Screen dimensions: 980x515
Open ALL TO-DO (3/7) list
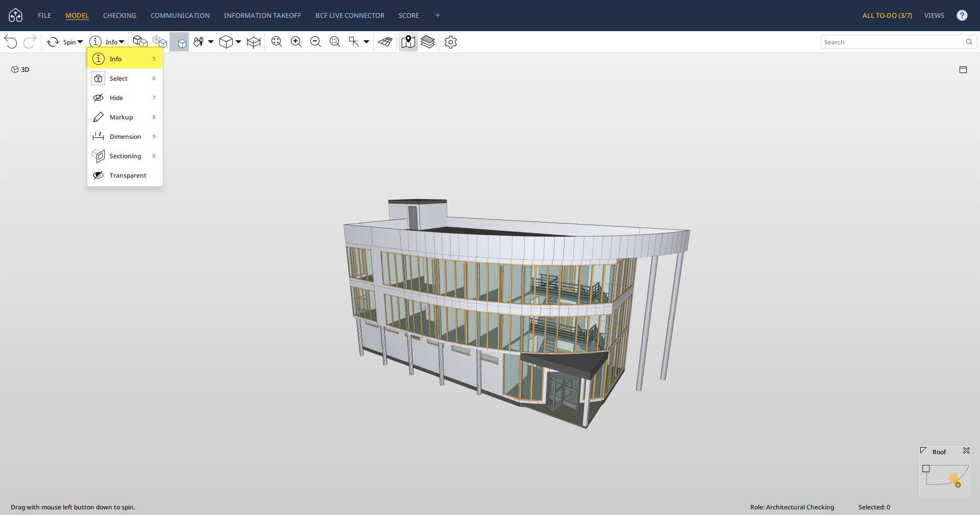click(x=887, y=15)
